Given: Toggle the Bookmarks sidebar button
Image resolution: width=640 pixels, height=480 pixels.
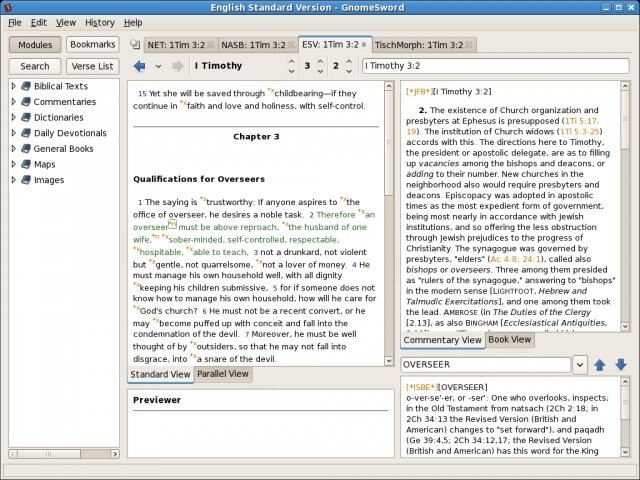Looking at the screenshot, I should pos(92,45).
